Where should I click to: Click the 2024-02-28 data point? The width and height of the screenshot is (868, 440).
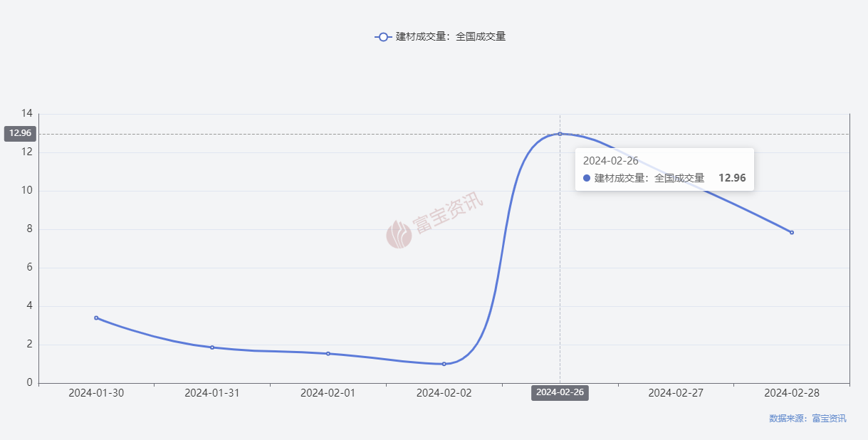tap(791, 232)
